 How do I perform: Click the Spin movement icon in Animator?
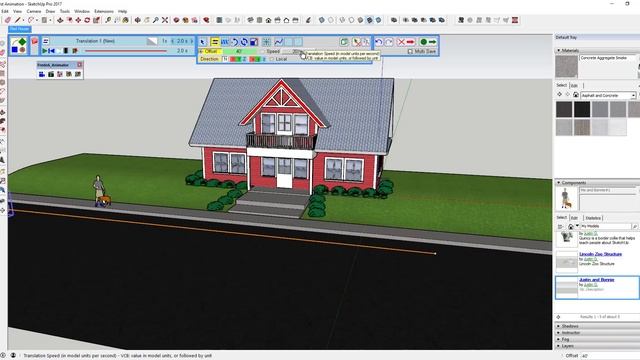tap(244, 42)
